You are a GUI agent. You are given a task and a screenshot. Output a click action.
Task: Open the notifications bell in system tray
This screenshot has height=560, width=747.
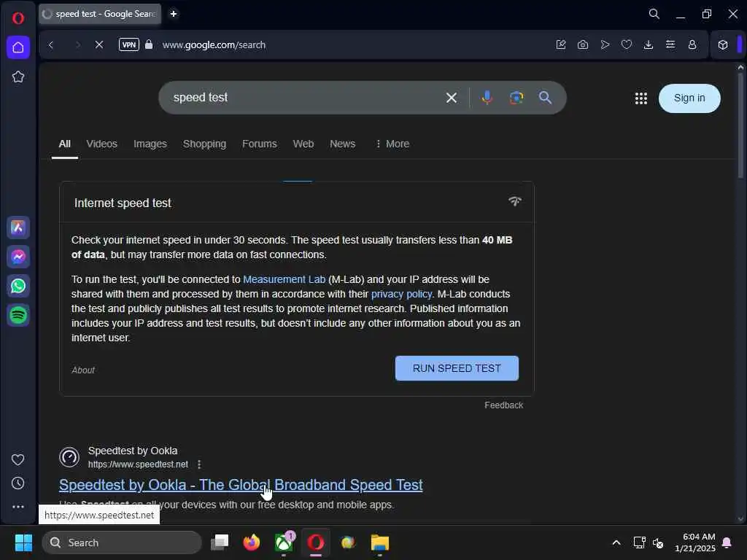point(727,542)
